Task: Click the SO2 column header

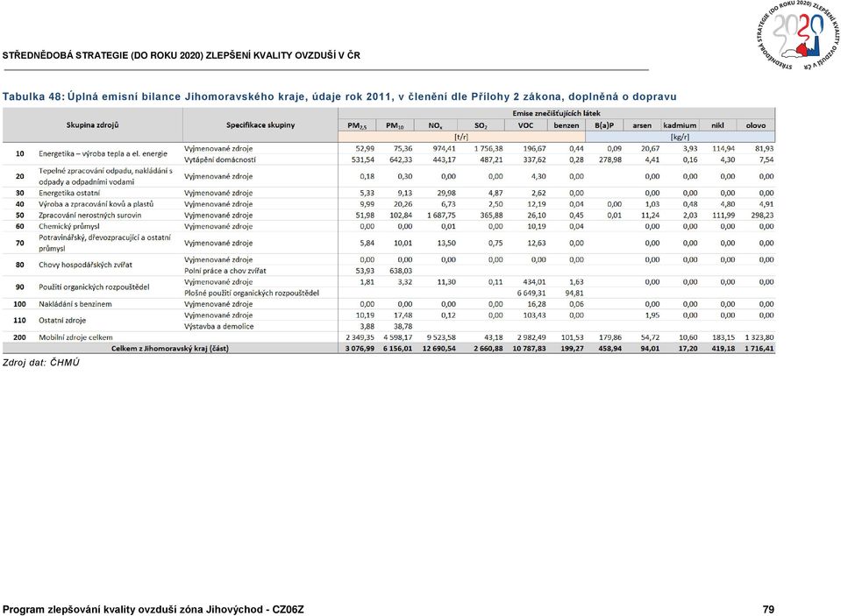Action: coord(481,125)
